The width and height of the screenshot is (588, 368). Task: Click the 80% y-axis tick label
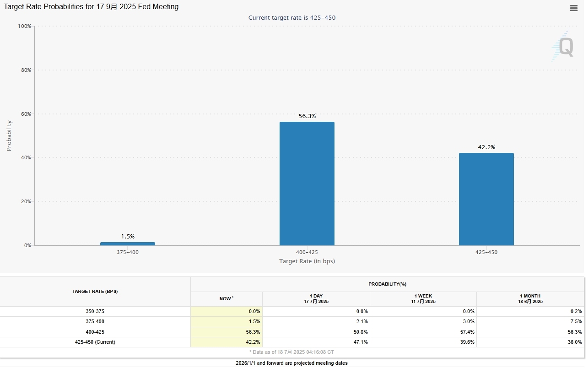click(x=26, y=70)
